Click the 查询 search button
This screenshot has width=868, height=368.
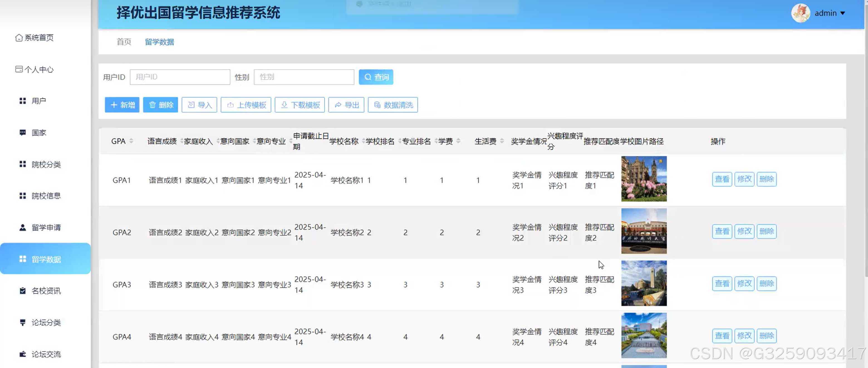tap(376, 77)
